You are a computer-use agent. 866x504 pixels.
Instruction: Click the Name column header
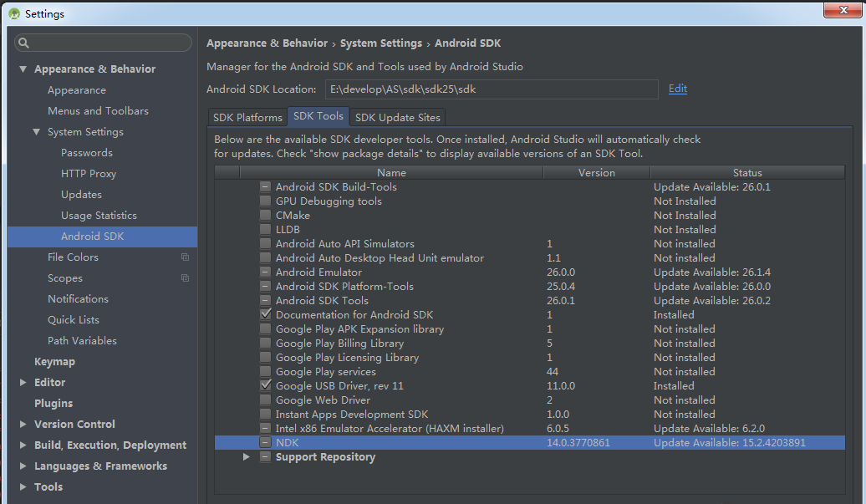391,173
